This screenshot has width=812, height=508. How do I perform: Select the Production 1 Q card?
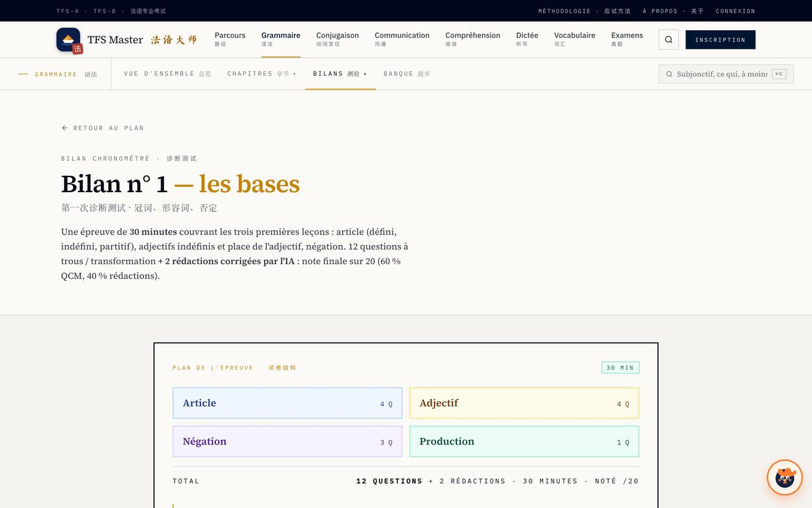click(524, 441)
